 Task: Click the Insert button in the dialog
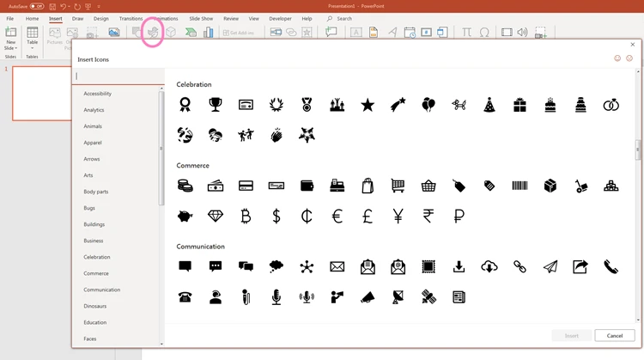click(x=571, y=336)
